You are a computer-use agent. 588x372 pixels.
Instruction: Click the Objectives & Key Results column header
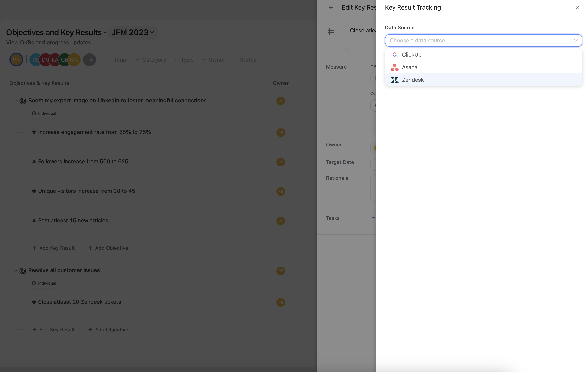click(39, 83)
